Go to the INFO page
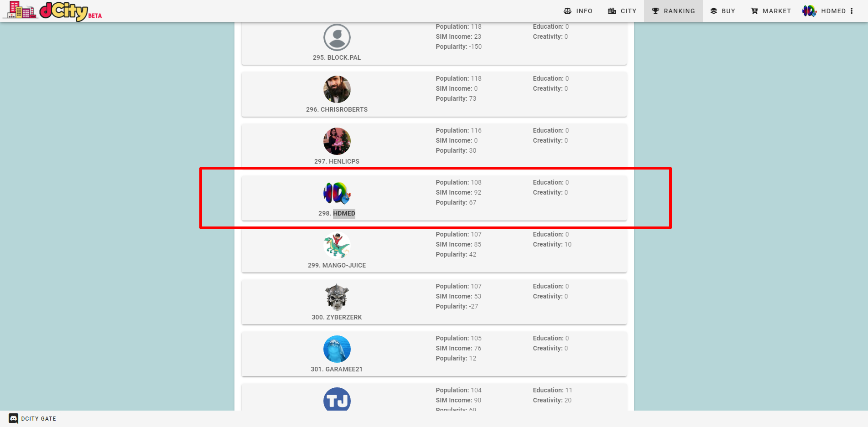The image size is (868, 427). tap(578, 10)
